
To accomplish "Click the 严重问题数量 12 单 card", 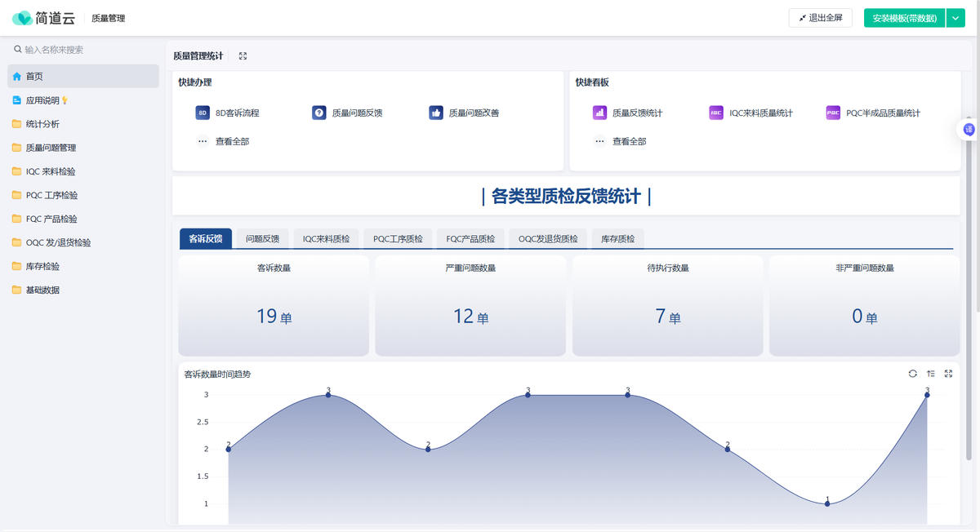I will tap(470, 306).
